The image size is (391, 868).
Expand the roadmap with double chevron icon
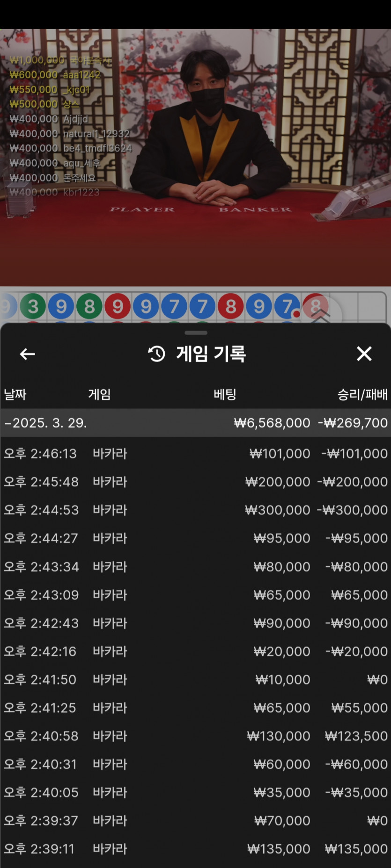coord(321,315)
